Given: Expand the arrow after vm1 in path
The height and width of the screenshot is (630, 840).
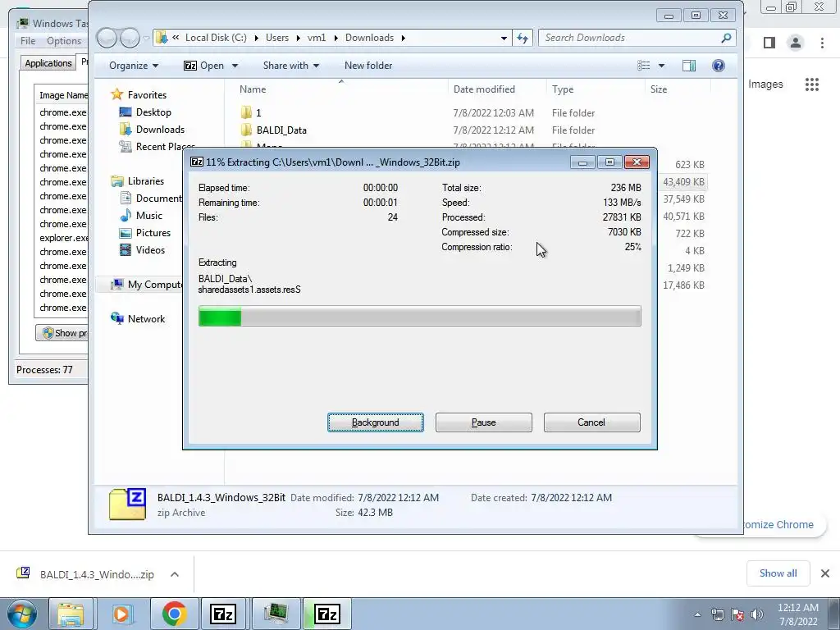Looking at the screenshot, I should pos(336,38).
